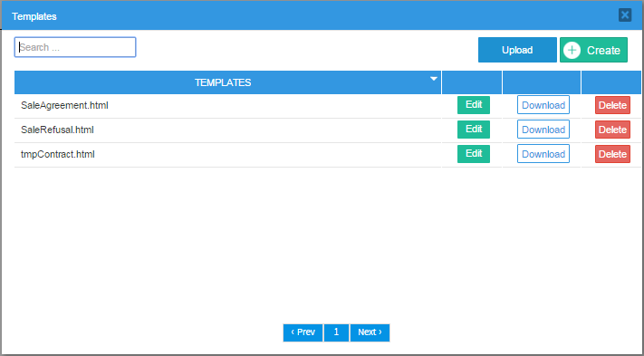Edit the SaleRefusal.html template
The image size is (644, 356).
pos(474,130)
